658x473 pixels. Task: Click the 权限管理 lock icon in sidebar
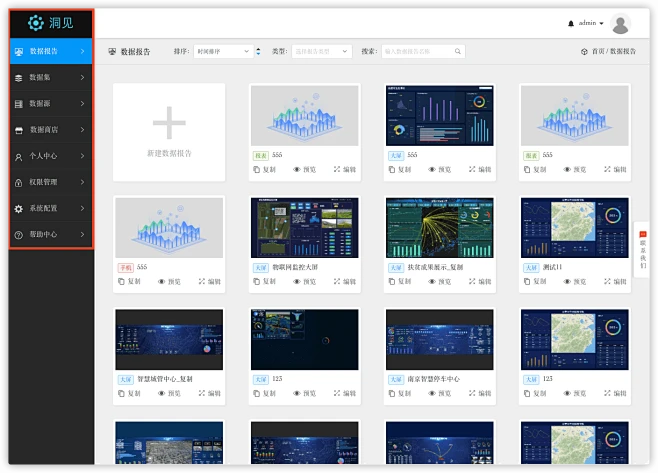[x=19, y=183]
